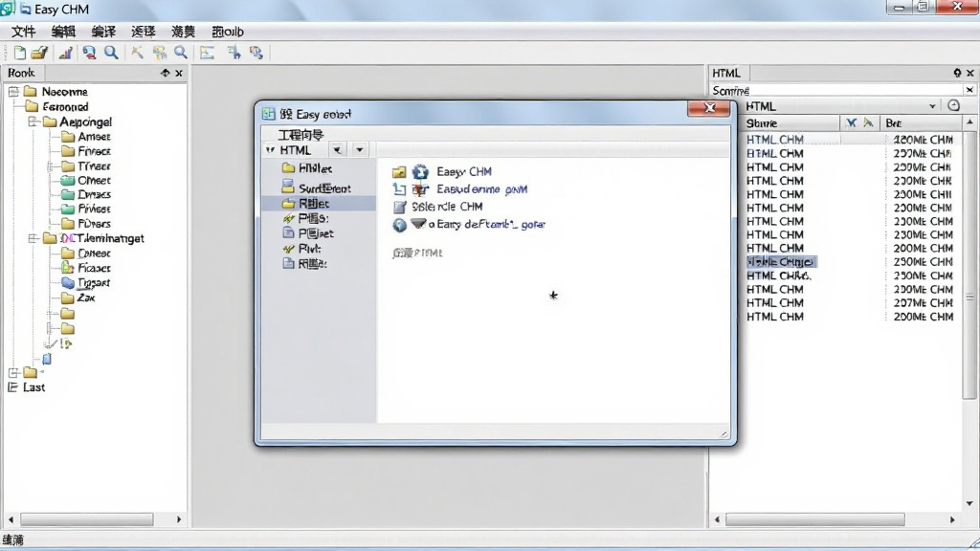Clear the Sornine search field
The height and width of the screenshot is (551, 980).
[x=969, y=91]
